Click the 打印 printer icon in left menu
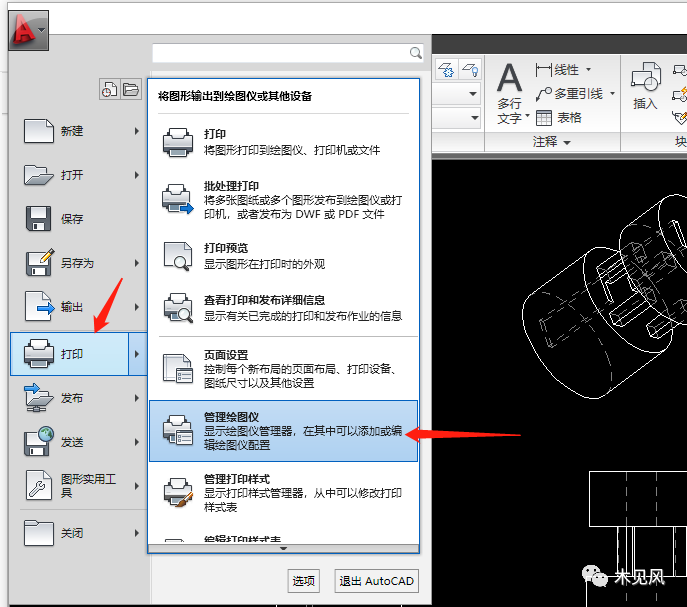Screen dimensions: 687x607 (x=39, y=353)
